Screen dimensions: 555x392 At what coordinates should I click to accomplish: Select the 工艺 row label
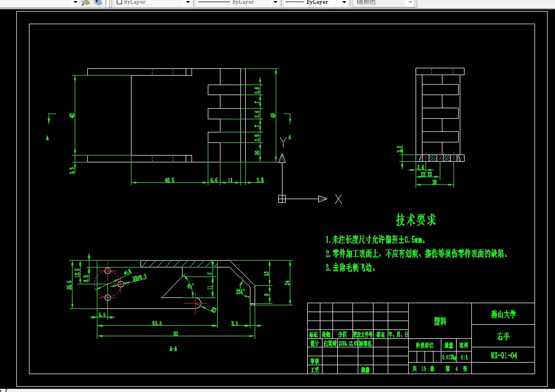point(314,370)
